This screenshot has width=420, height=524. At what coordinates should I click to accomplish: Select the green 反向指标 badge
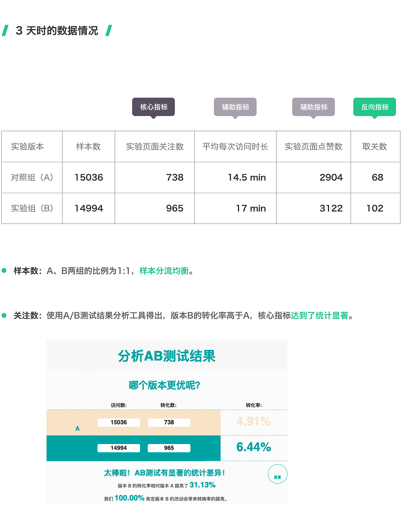click(x=374, y=107)
